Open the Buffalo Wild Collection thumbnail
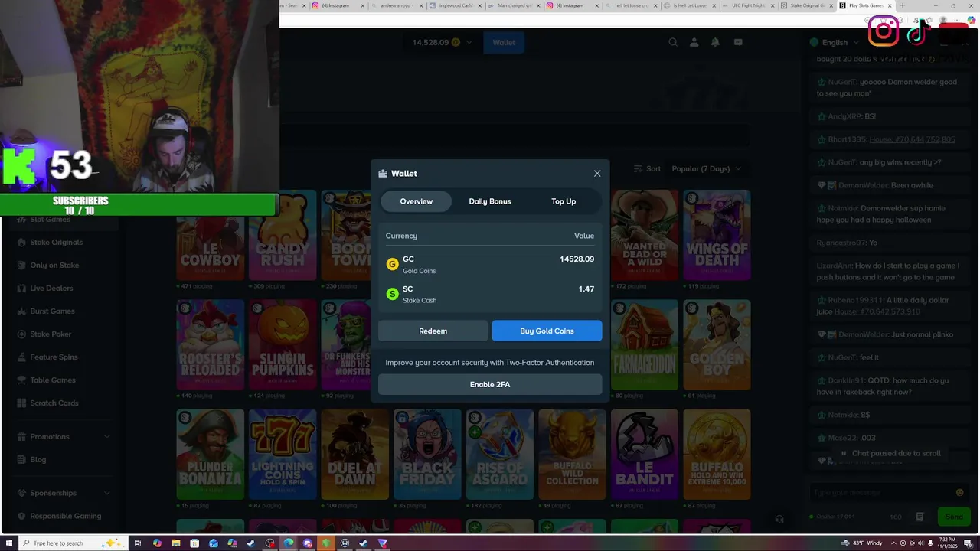The image size is (980, 551). tap(572, 455)
